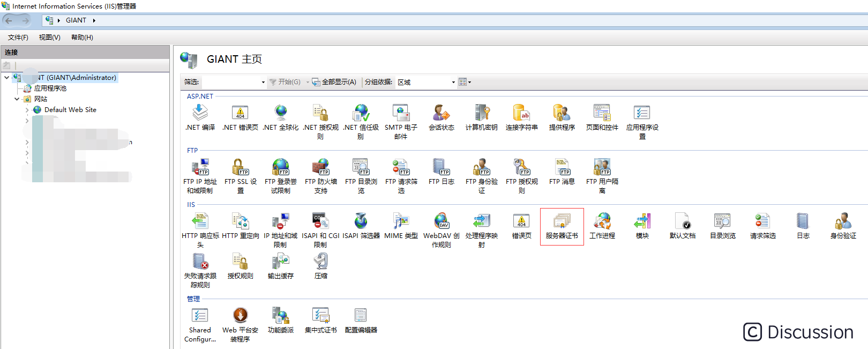Open the view mode dropdown button
Screen dimensions: 868x349
pyautogui.click(x=465, y=82)
